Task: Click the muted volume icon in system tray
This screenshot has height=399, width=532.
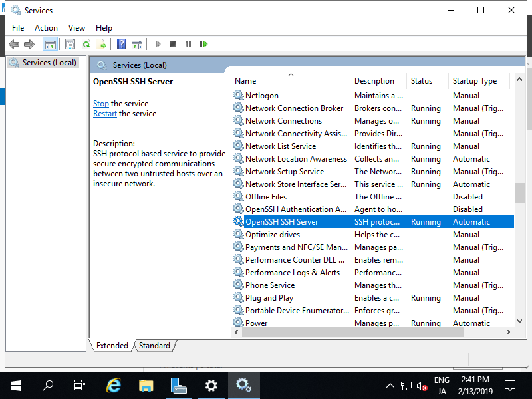Action: (421, 385)
